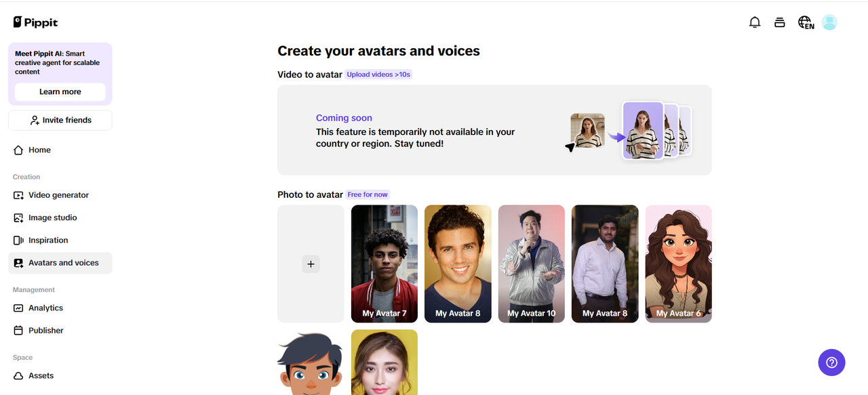Click the Image studio icon

click(18, 217)
